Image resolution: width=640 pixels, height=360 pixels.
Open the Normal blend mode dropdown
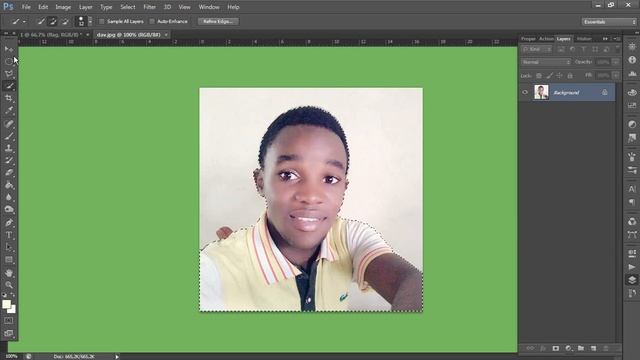pyautogui.click(x=546, y=62)
